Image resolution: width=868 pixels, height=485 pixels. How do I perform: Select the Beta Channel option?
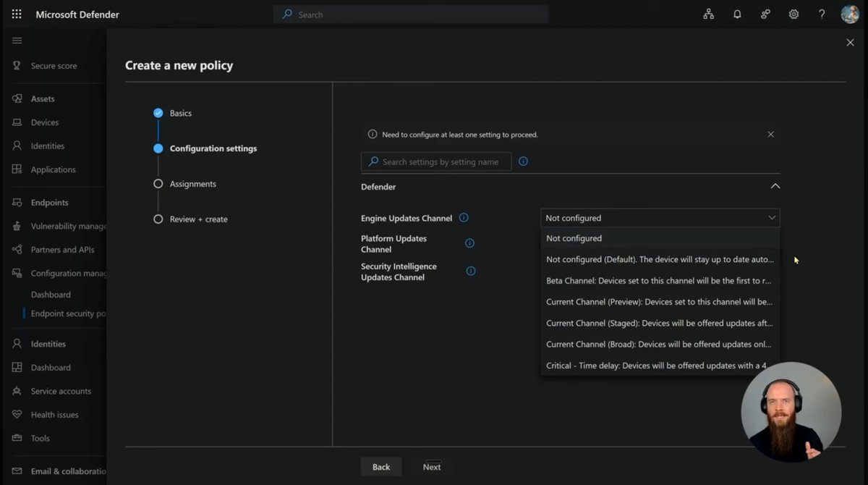[x=660, y=281]
